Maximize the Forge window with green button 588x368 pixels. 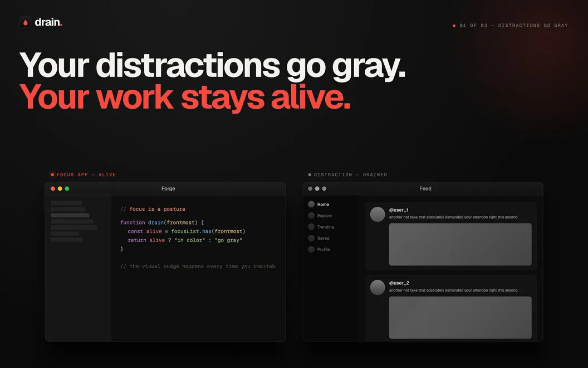click(x=67, y=188)
